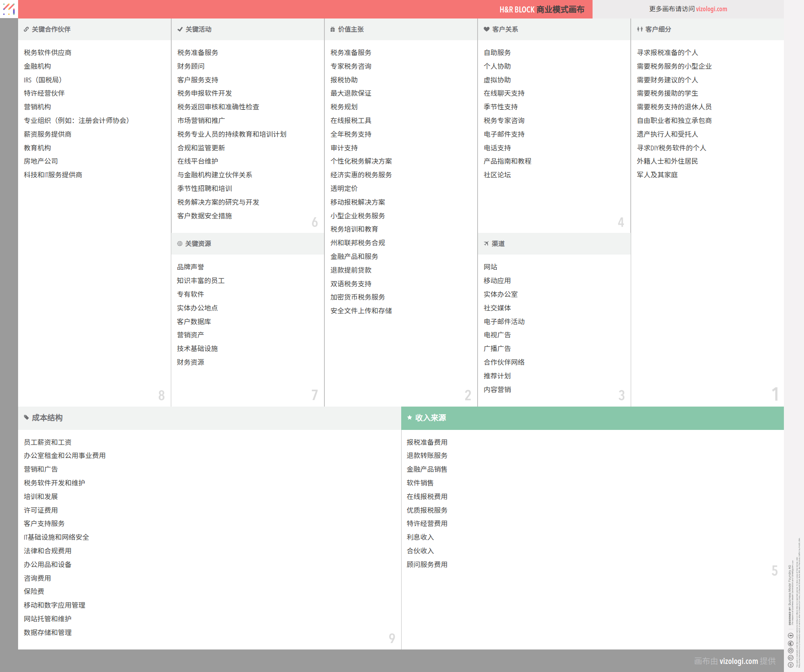
Task: Click the people icon beside 客户细分
Action: (x=640, y=29)
